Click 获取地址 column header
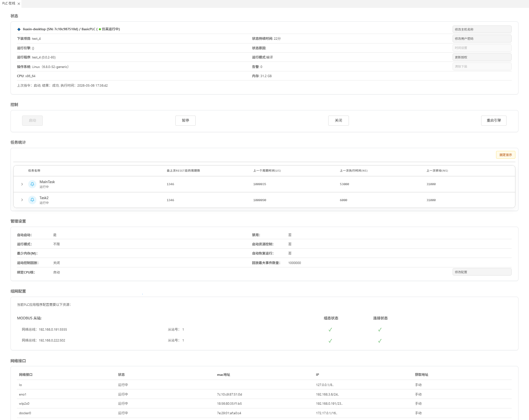This screenshot has height=420, width=529. click(x=422, y=375)
